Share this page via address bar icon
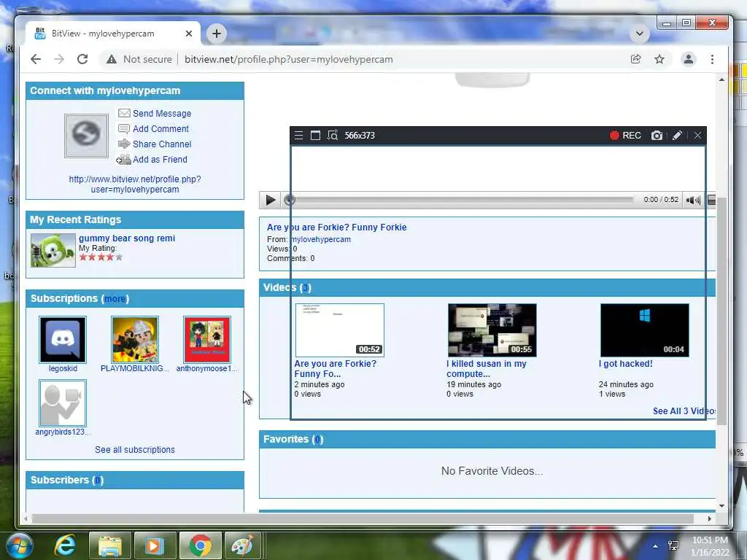This screenshot has height=560, width=747. (x=635, y=59)
